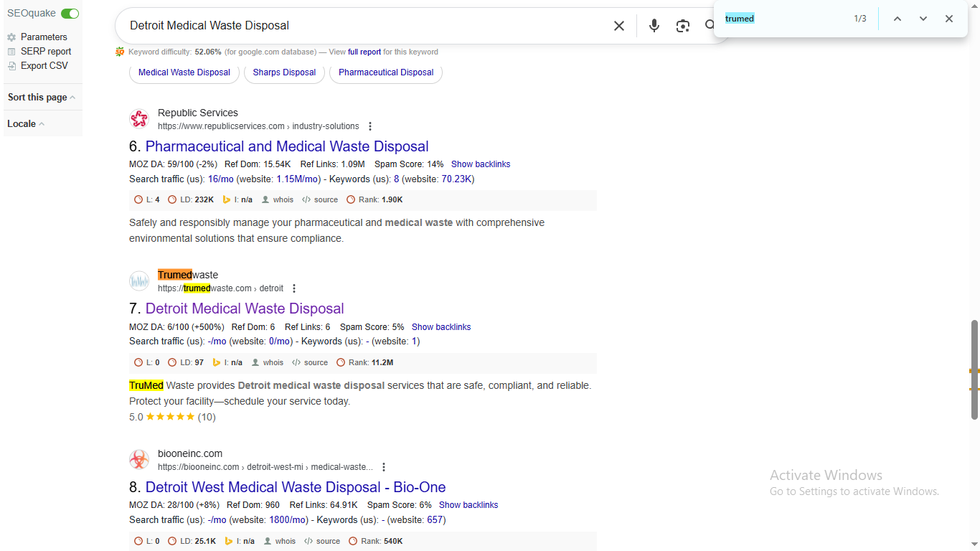
Task: Open Google Lens image search
Action: 682,26
